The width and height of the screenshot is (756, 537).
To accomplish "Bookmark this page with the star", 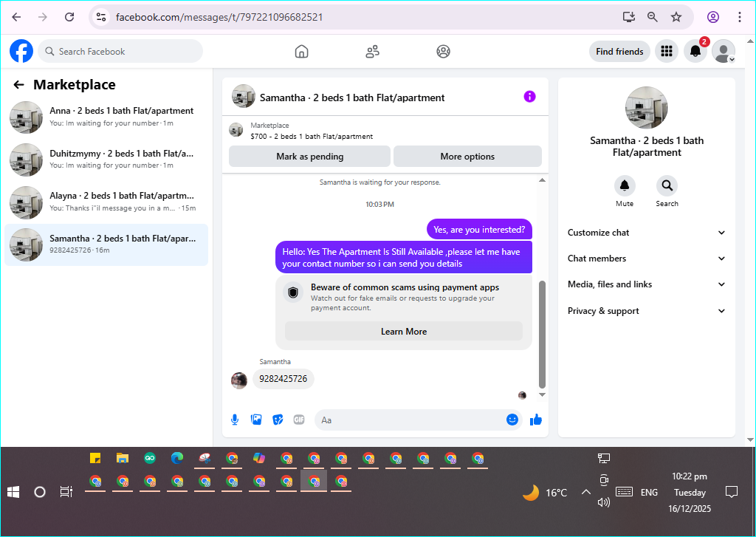I will 676,17.
